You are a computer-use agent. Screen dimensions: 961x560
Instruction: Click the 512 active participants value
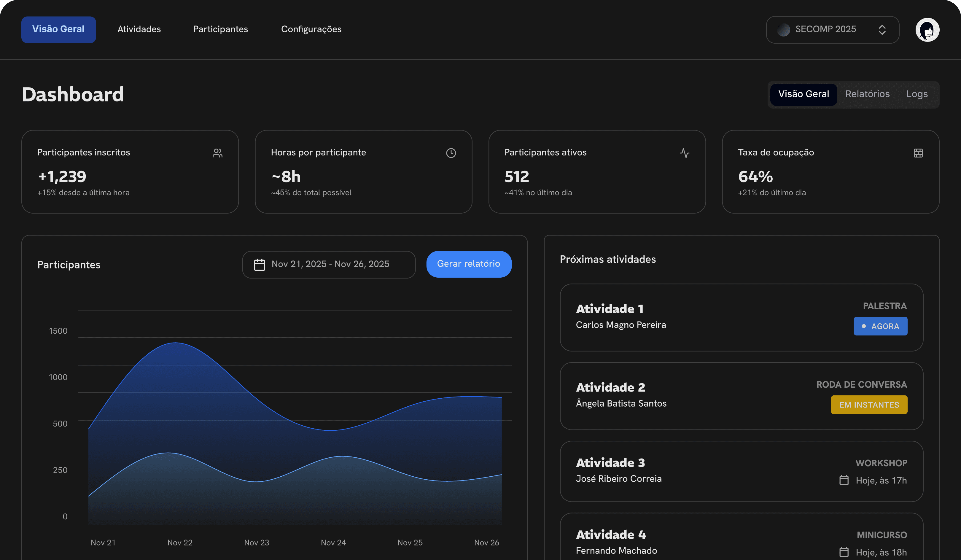[x=517, y=176]
